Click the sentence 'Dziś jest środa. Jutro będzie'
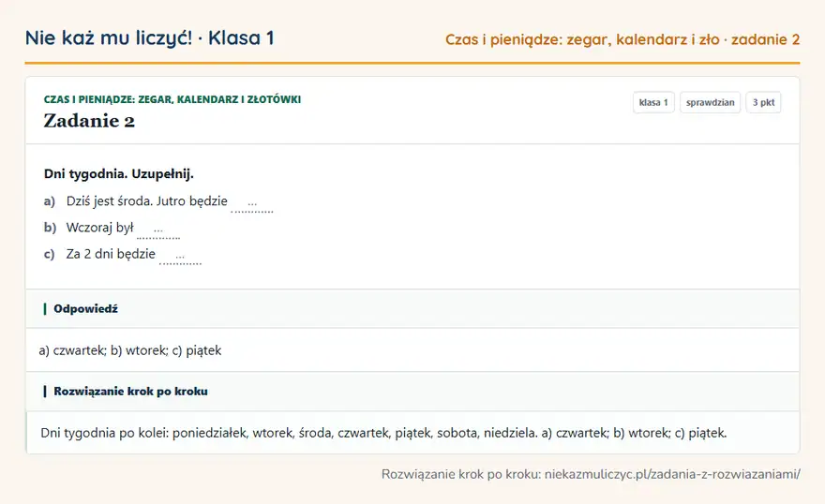The height and width of the screenshot is (504, 825). [x=147, y=201]
